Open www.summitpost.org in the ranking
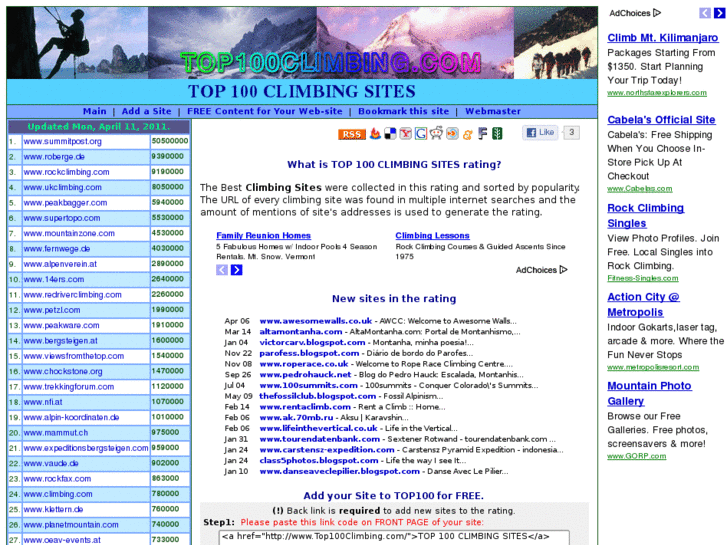 click(63, 141)
